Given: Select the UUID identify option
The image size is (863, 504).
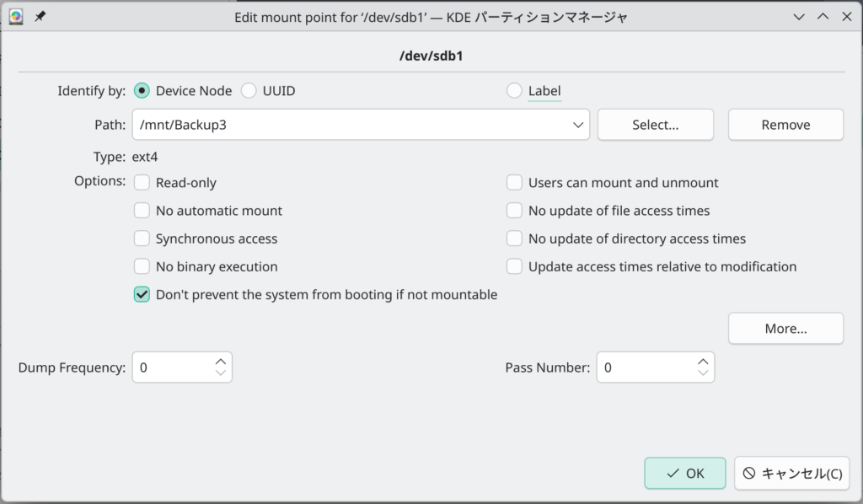Looking at the screenshot, I should click(x=249, y=91).
